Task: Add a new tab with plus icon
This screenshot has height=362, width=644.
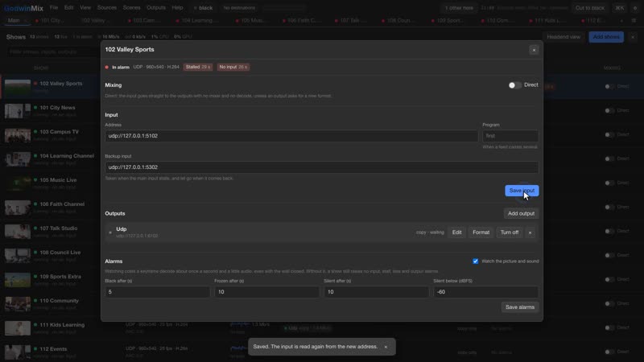Action: tap(621, 21)
